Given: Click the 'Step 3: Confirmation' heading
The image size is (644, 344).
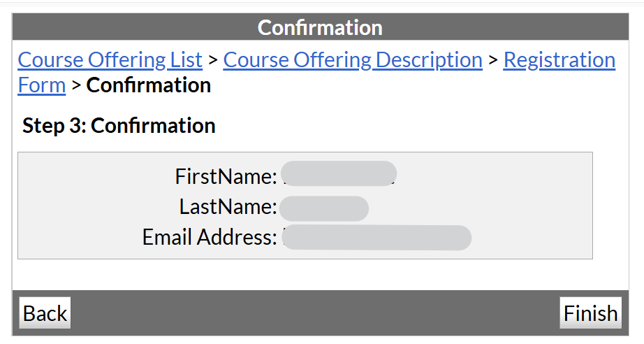Looking at the screenshot, I should 119,126.
